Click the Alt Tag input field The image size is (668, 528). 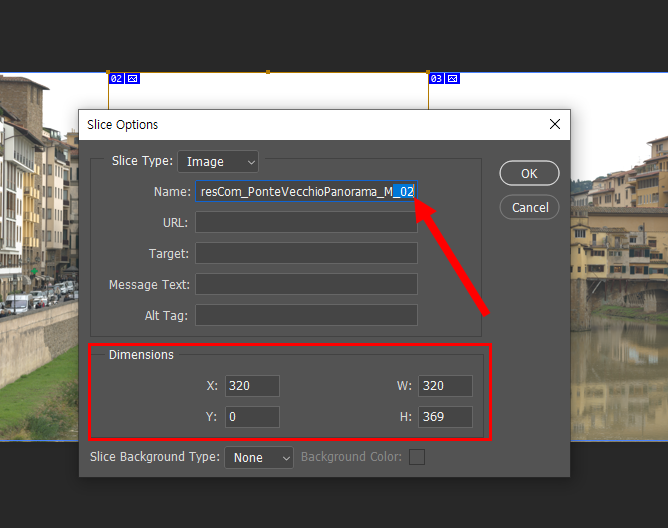pos(306,315)
